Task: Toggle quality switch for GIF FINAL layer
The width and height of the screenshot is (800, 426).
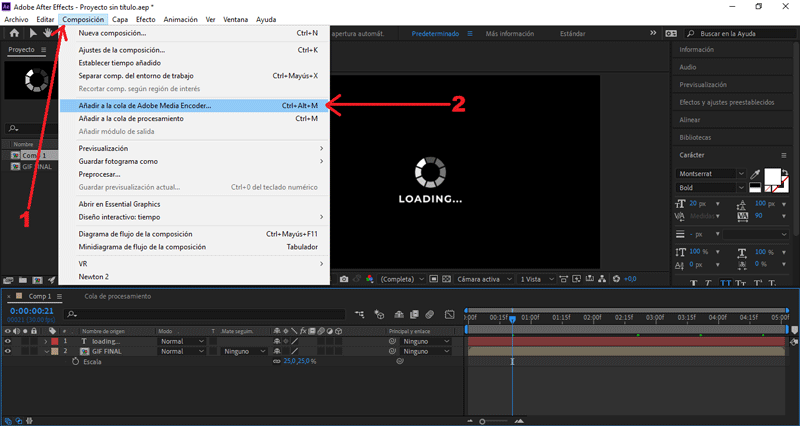Action: 295,351
